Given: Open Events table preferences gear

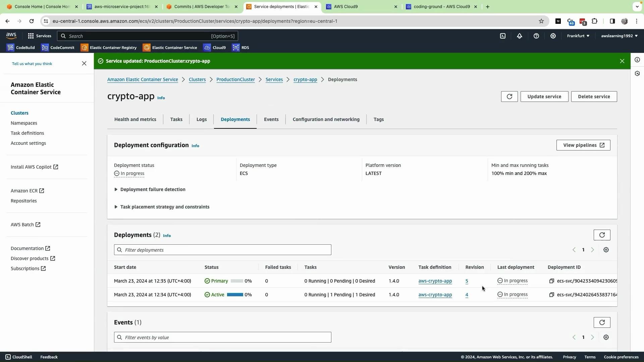Looking at the screenshot, I should coord(606,337).
